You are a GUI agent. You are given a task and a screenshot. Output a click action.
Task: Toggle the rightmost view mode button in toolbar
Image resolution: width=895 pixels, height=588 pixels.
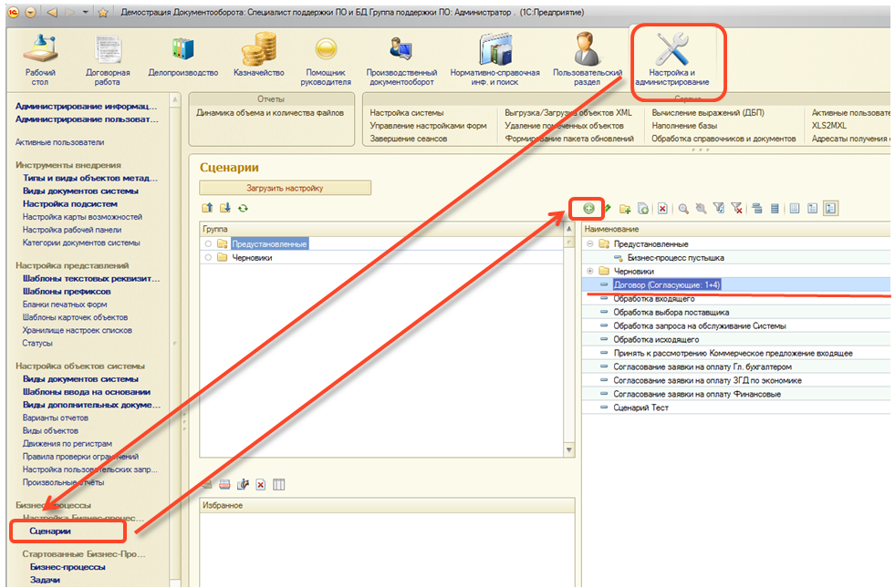pos(830,209)
